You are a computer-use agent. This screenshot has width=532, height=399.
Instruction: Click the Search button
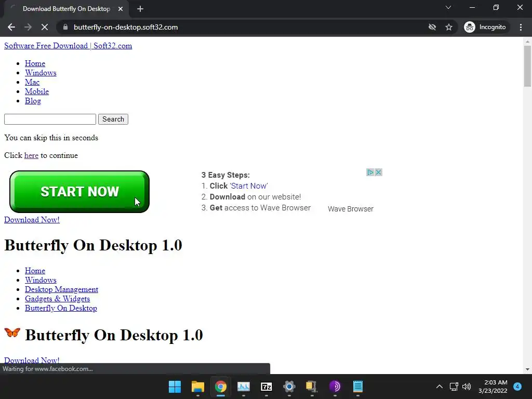[x=113, y=119]
